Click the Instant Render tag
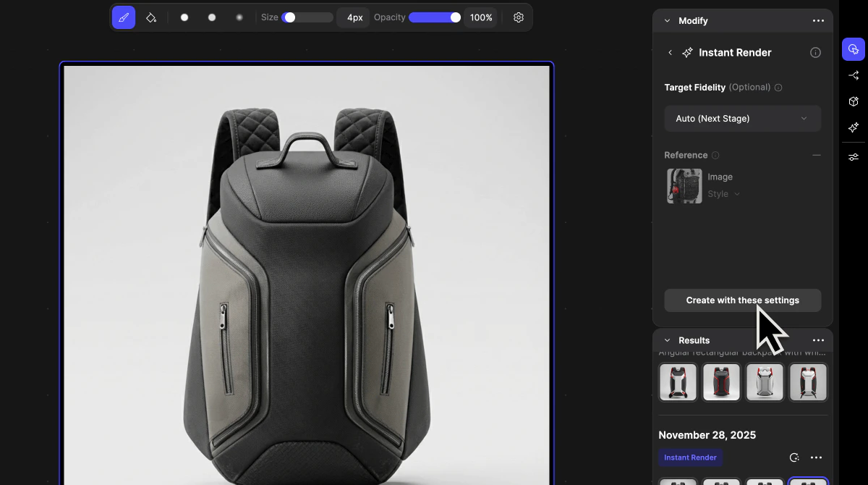 click(690, 457)
